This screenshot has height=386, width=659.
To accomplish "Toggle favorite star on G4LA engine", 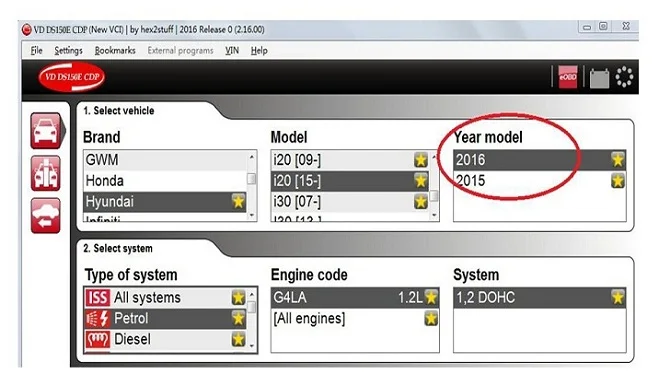I will point(431,297).
